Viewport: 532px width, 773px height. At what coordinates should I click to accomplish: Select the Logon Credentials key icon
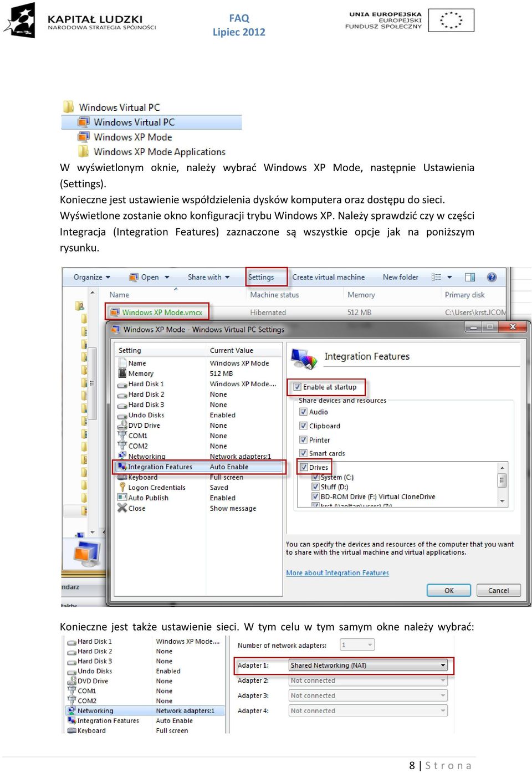(x=122, y=487)
